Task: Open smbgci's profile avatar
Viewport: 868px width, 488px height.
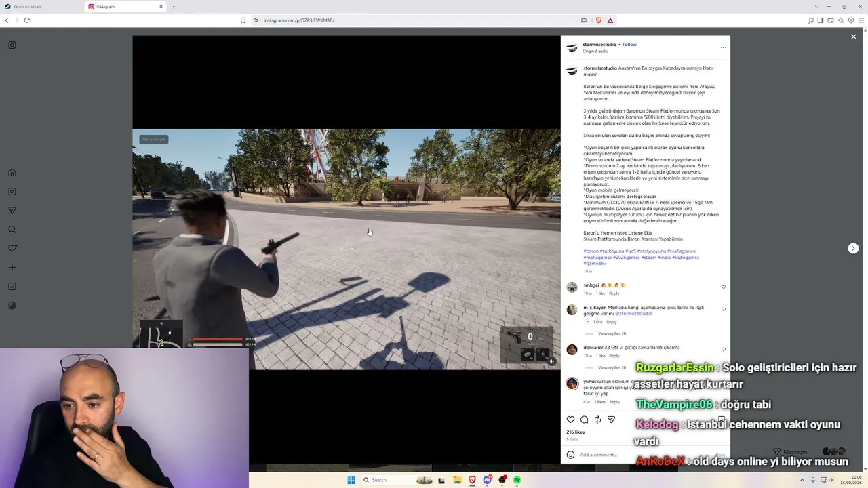Action: click(x=572, y=287)
